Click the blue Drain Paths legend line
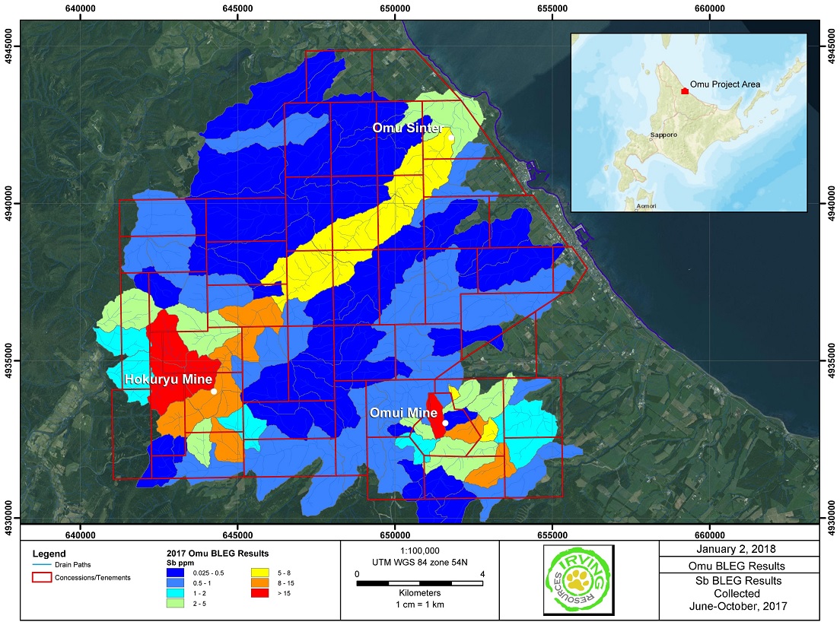This screenshot has width=840, height=622. [x=42, y=565]
